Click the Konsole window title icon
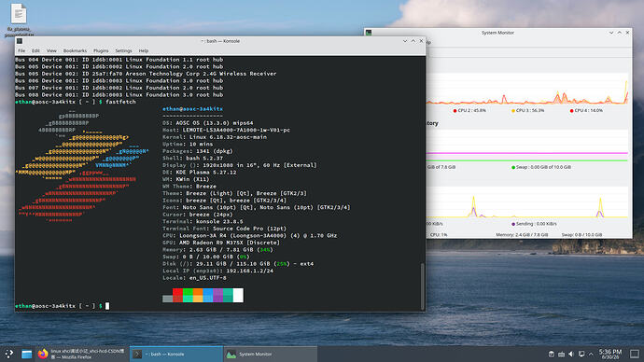 pyautogui.click(x=20, y=41)
